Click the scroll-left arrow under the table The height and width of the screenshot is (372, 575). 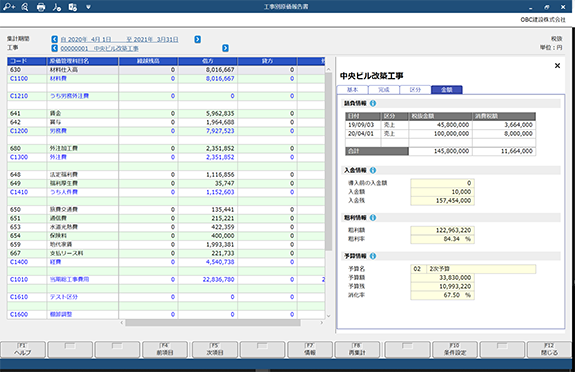pyautogui.click(x=122, y=323)
